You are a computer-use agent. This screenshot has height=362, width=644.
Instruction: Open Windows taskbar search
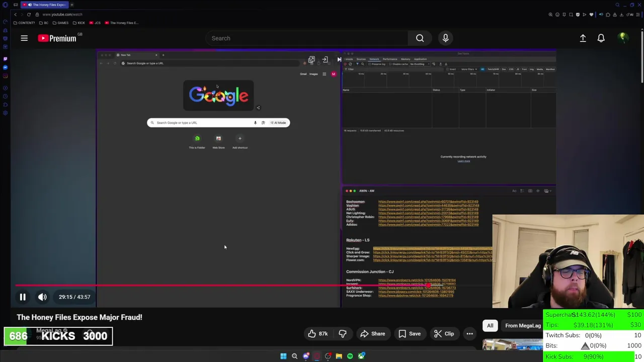tap(294, 356)
